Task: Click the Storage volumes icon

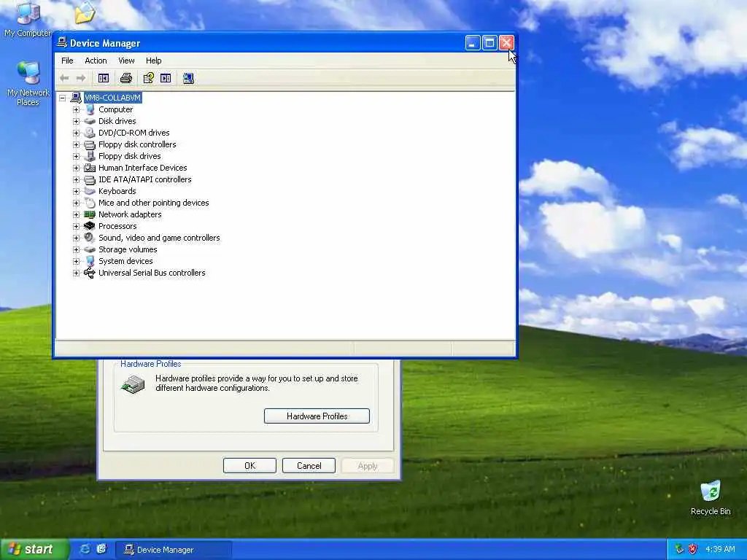Action: click(x=90, y=249)
